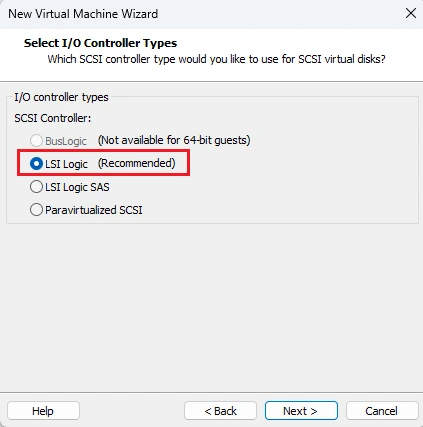Viewport: 423px width, 427px height.
Task: Go back with the < Back button
Action: tap(220, 411)
